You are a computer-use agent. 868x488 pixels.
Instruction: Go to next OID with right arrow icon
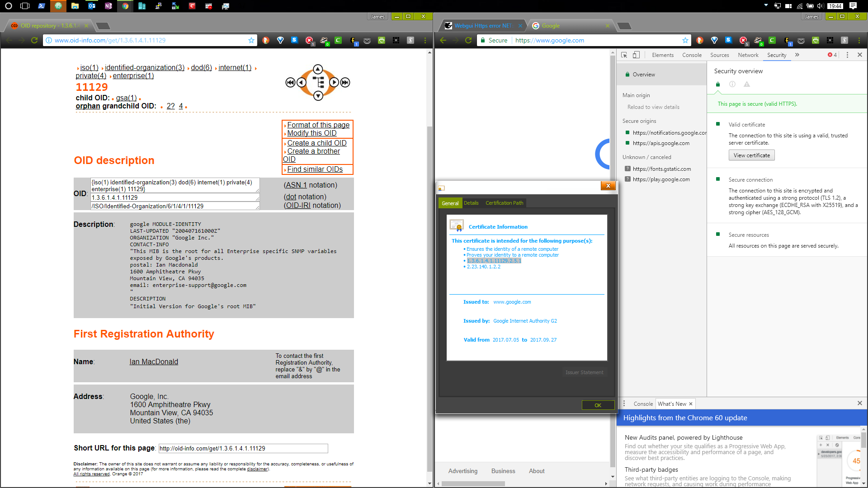point(334,82)
